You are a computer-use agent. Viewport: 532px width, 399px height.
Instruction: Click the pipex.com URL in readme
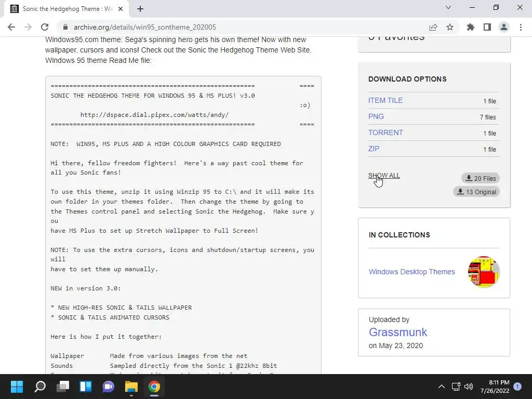154,115
